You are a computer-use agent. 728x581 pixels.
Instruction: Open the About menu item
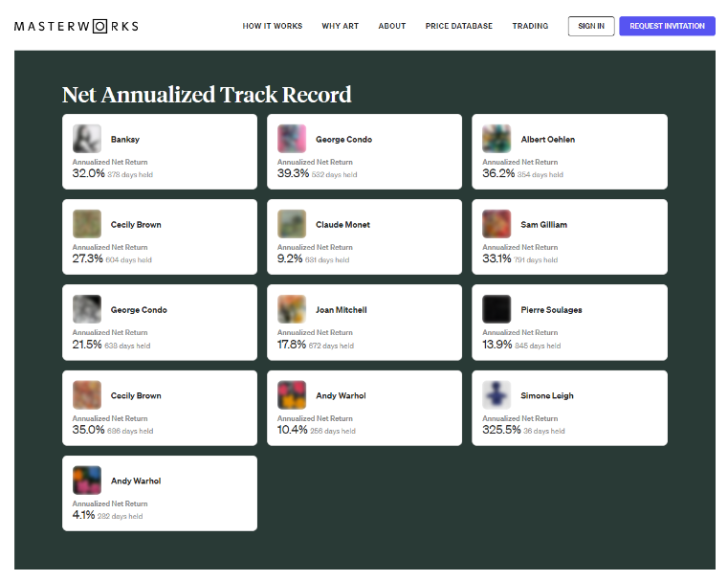[x=391, y=26]
